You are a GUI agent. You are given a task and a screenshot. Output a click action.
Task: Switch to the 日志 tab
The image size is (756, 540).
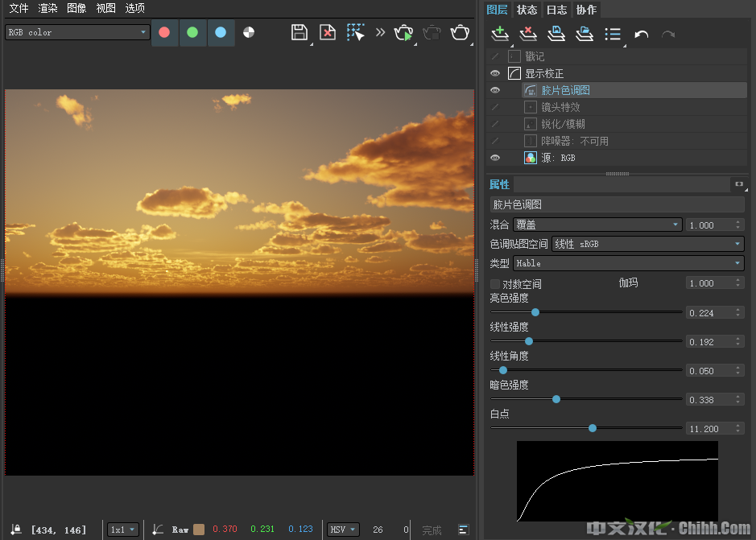point(556,10)
